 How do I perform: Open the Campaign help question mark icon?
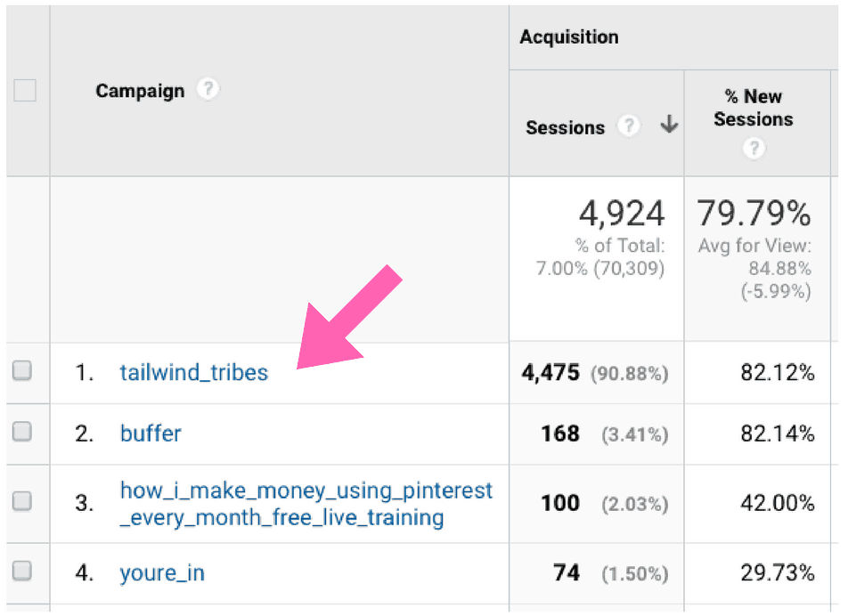tap(208, 89)
